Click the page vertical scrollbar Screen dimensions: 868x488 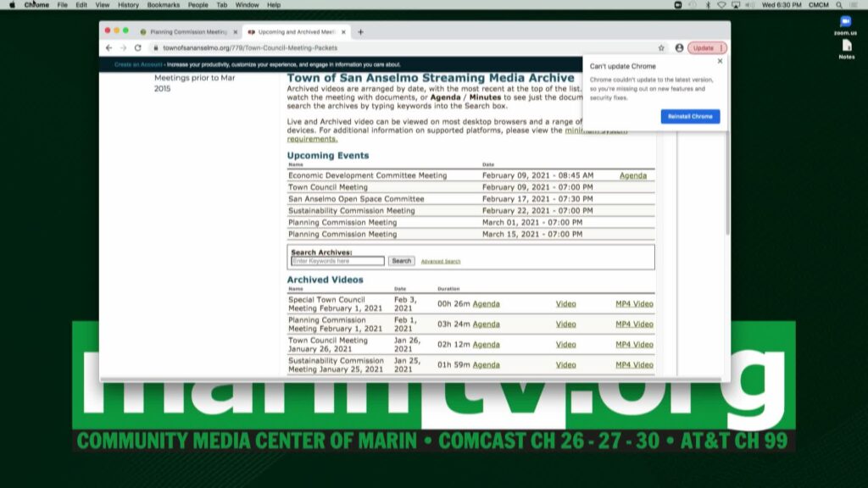click(x=727, y=183)
